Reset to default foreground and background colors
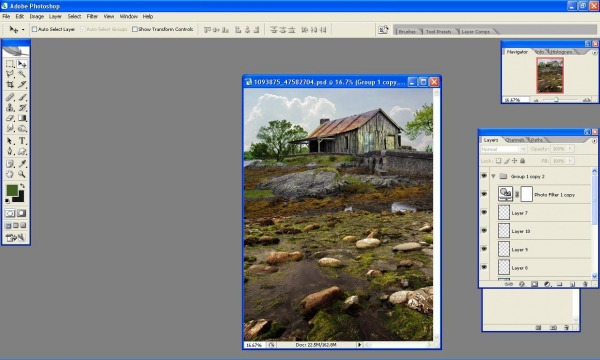 8,201
